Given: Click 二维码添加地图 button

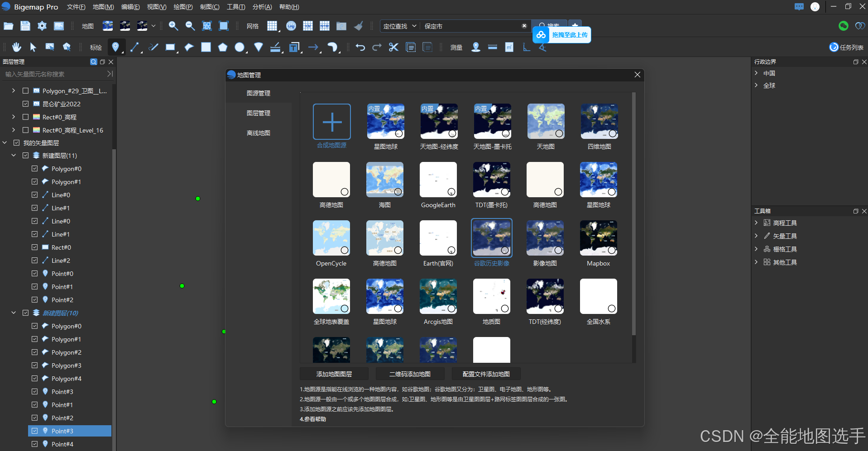Looking at the screenshot, I should tap(410, 374).
